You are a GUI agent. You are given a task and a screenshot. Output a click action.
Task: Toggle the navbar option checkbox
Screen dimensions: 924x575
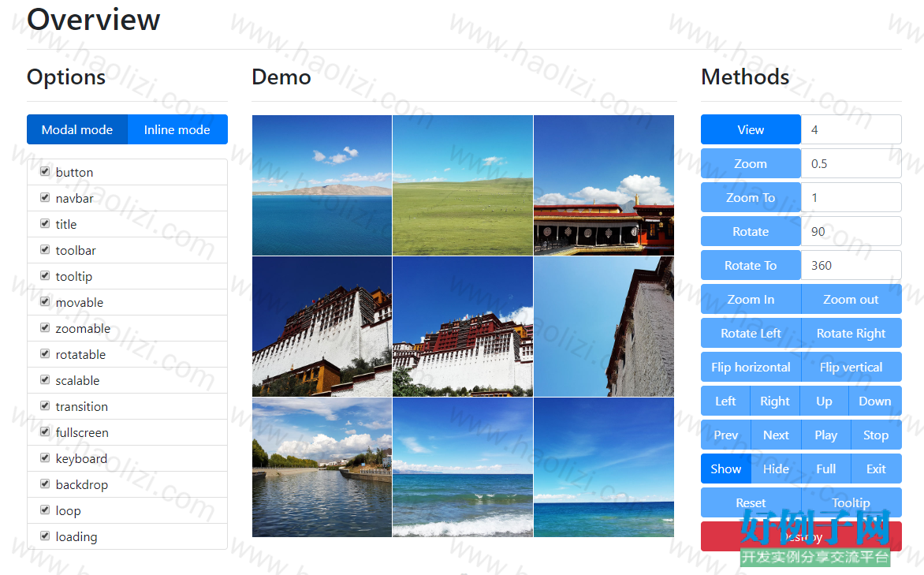click(45, 197)
